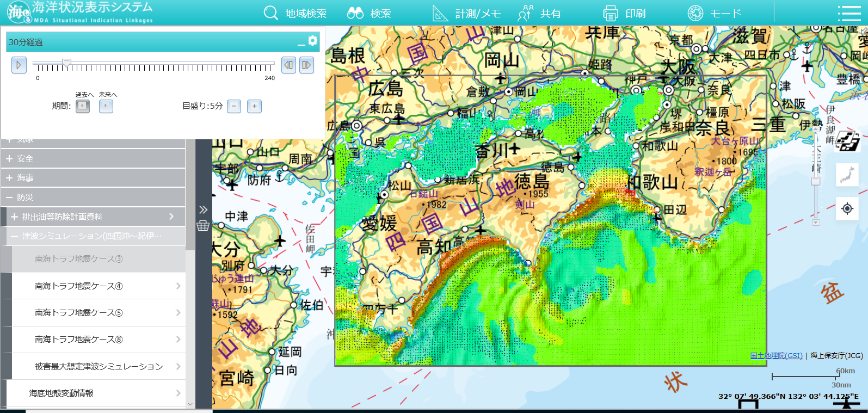Click the coordinates readout text

(789, 396)
